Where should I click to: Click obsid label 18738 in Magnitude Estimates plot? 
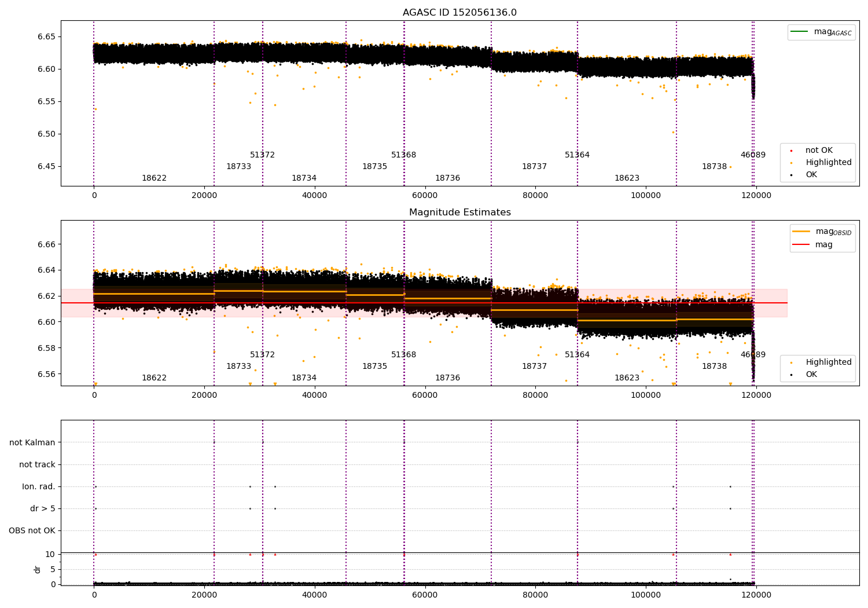[x=714, y=367]
